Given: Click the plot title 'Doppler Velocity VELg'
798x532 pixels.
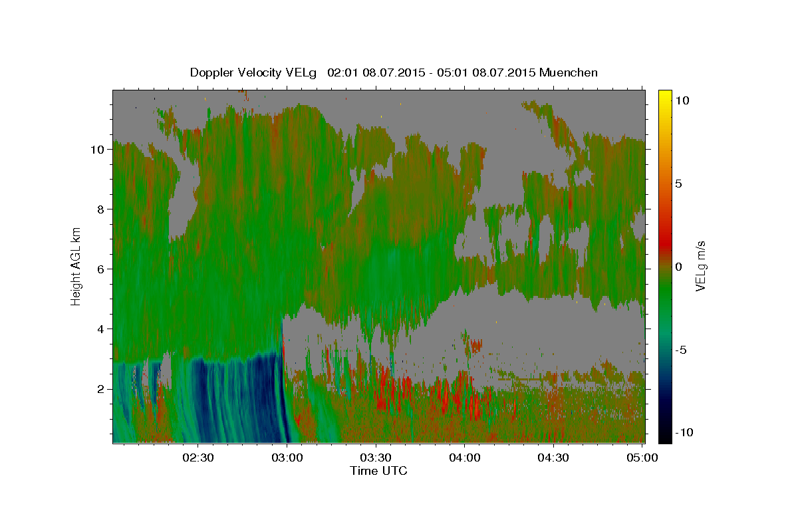Looking at the screenshot, I should tap(255, 72).
